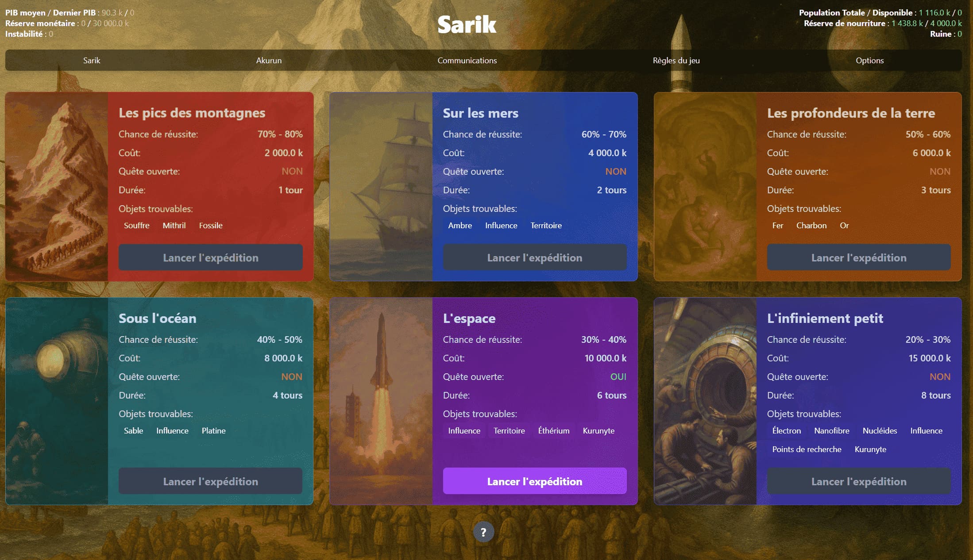Launch Les pics des montagnes expedition

pos(210,257)
